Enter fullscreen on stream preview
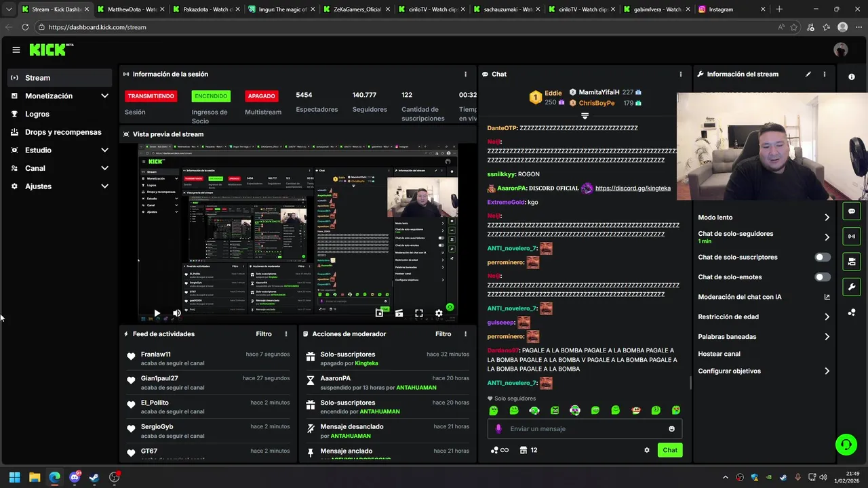 click(x=419, y=313)
